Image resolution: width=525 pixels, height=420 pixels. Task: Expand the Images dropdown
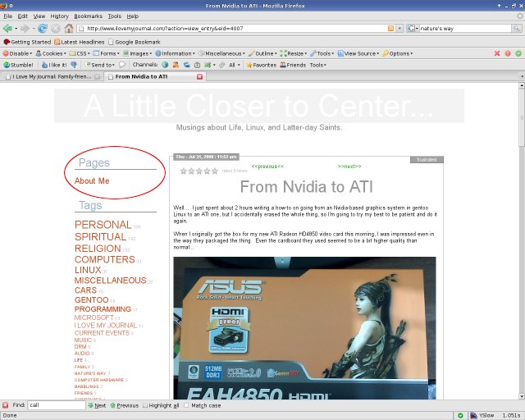pos(137,53)
